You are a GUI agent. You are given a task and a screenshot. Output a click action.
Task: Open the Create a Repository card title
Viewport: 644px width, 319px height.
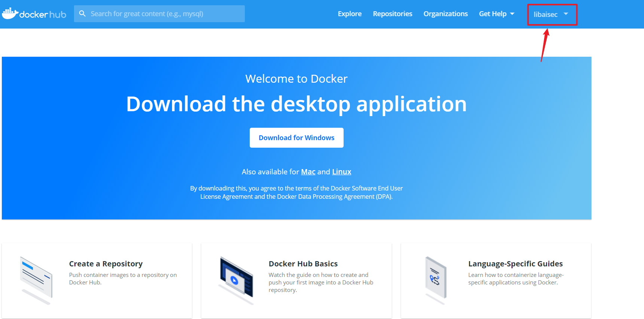106,264
